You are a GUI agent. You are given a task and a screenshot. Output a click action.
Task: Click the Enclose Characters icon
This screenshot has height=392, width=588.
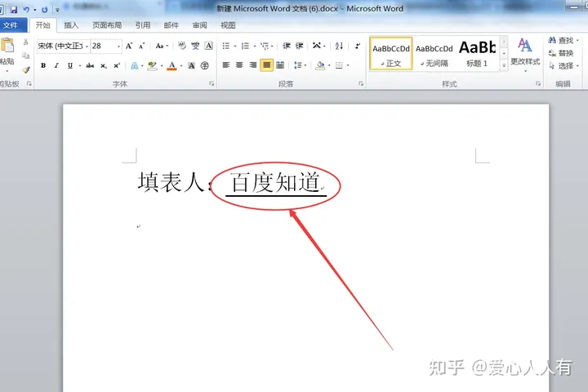(x=205, y=65)
